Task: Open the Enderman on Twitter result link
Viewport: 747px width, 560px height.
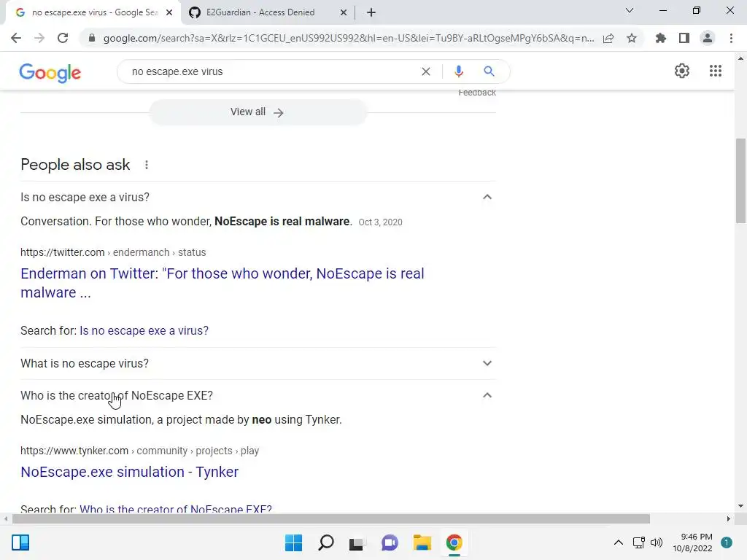Action: point(222,283)
